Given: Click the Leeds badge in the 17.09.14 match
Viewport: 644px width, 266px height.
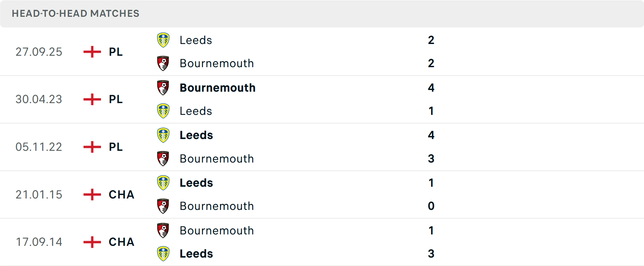Looking at the screenshot, I should [x=163, y=253].
